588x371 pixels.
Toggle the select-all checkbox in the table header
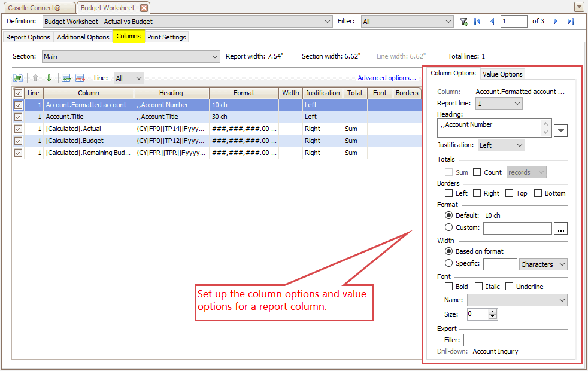point(18,93)
